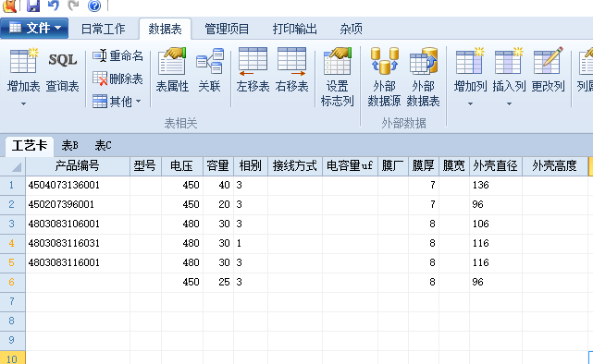Viewport: 593px width, 364px height.
Task: Expand the 增加表 dropdown arrow
Action: pos(23,103)
